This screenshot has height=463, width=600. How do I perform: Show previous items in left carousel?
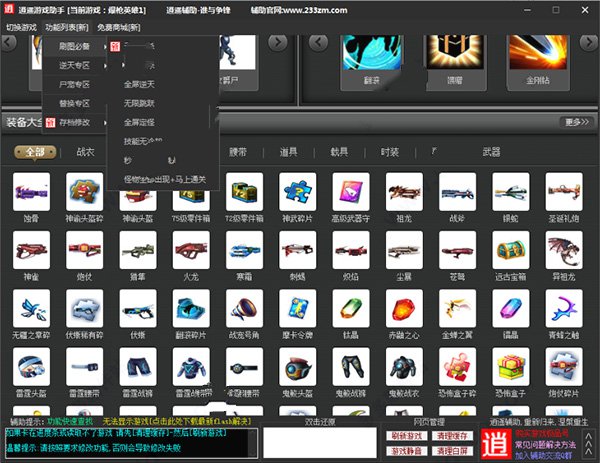click(8, 42)
